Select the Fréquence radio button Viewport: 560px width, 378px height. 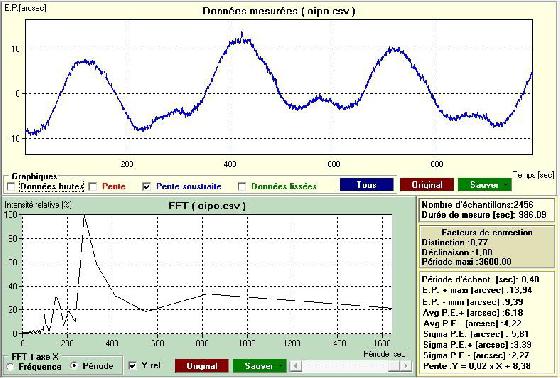click(x=10, y=367)
